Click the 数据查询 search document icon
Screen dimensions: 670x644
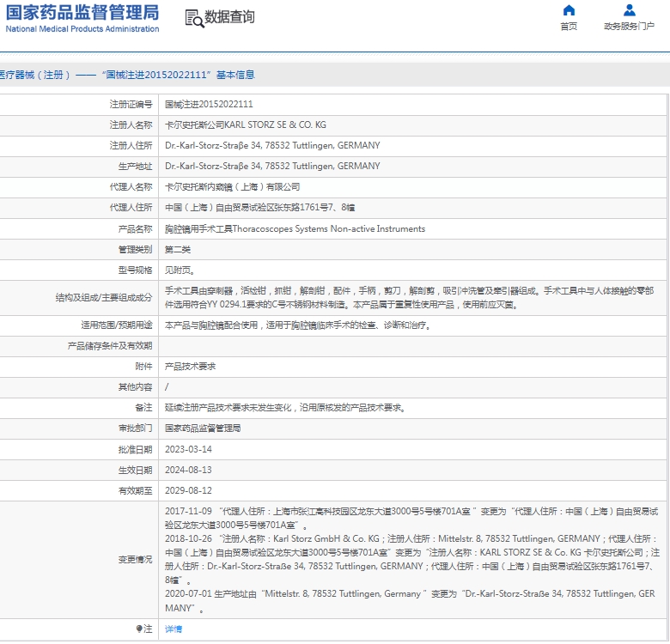pos(194,18)
